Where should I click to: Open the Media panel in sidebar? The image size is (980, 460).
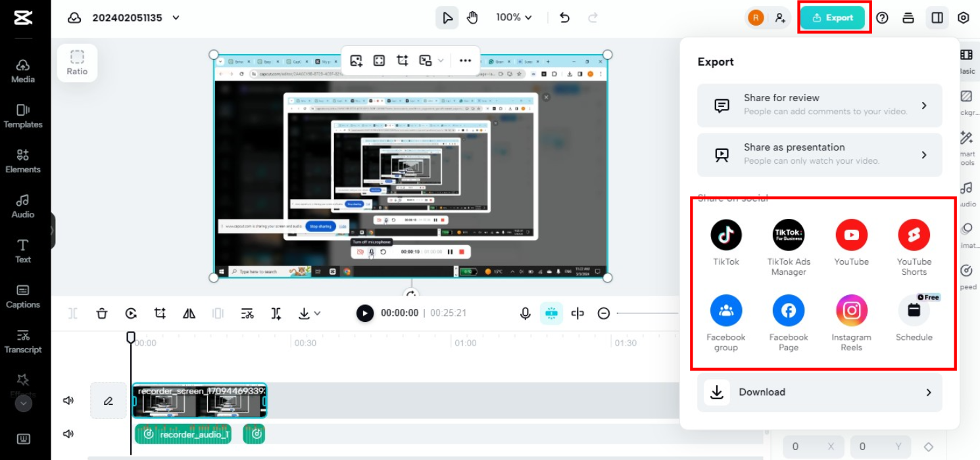[23, 71]
